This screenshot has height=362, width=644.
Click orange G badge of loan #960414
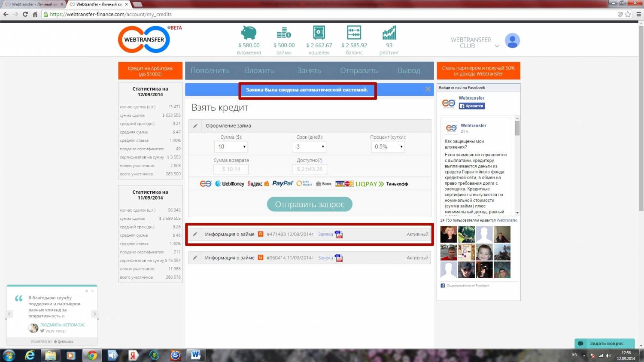[261, 258]
